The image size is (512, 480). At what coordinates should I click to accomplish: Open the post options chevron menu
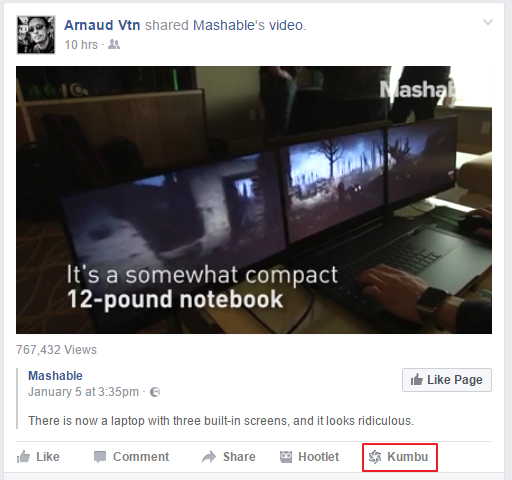(x=488, y=22)
